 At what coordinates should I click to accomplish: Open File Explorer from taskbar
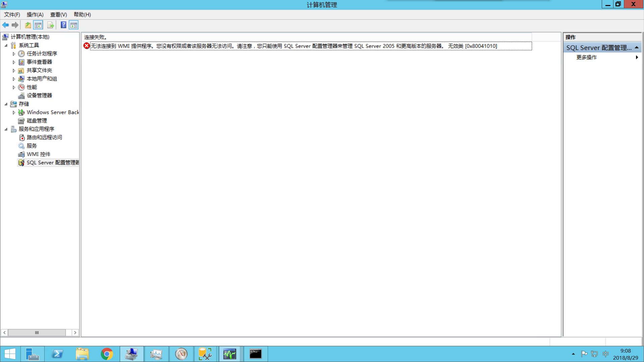82,354
